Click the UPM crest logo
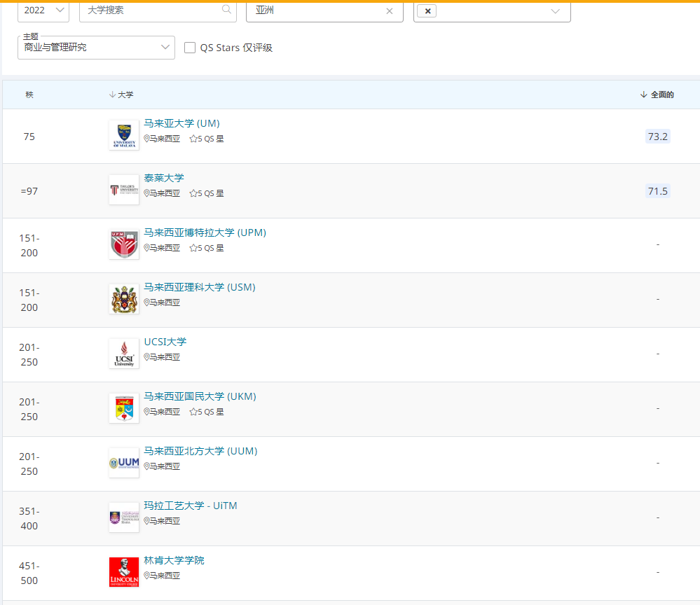The image size is (700, 605). pyautogui.click(x=124, y=244)
